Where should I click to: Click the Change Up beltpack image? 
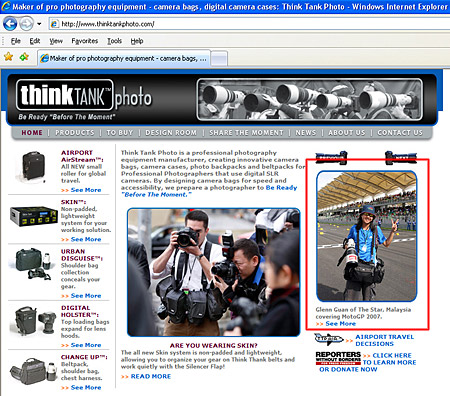coord(34,371)
